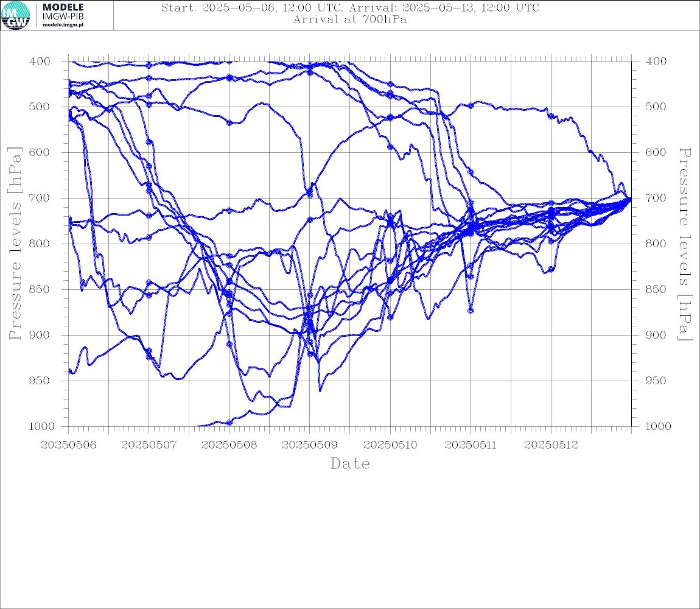Click the 20250511 date tick label
Viewport: 700px width, 609px height.
471,445
